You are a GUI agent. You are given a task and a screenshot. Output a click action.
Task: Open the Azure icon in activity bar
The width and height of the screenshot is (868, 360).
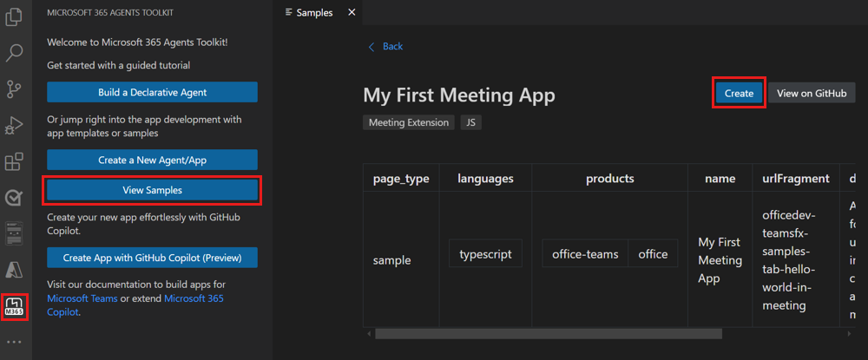coord(13,270)
